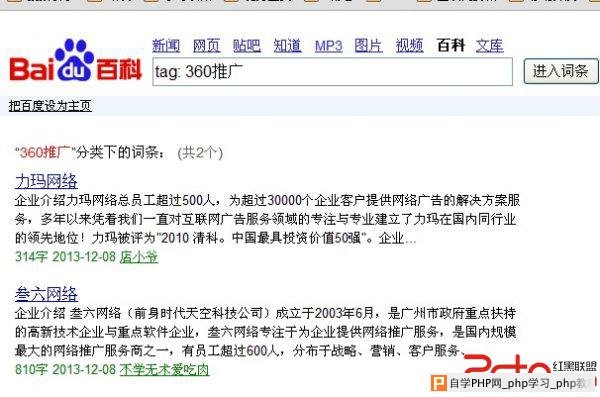The width and height of the screenshot is (600, 397).
Task: Open the 新闻 news tab
Action: click(166, 46)
